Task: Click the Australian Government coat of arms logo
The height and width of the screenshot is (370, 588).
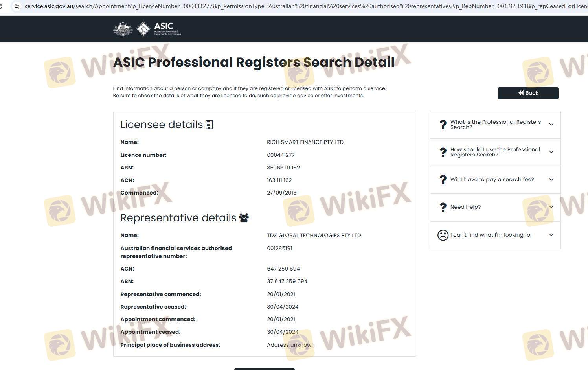Action: [123, 29]
